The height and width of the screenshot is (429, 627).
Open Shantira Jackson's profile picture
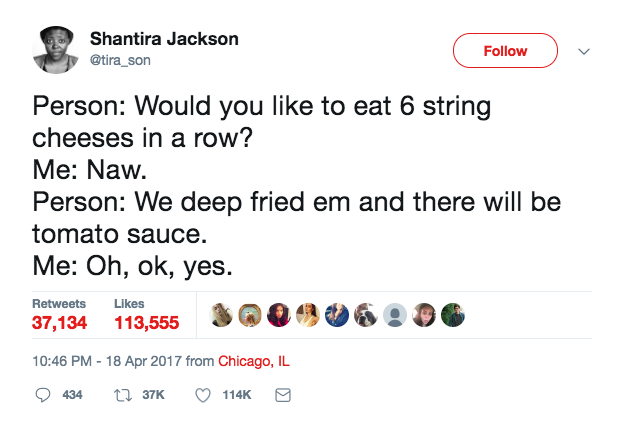click(57, 50)
